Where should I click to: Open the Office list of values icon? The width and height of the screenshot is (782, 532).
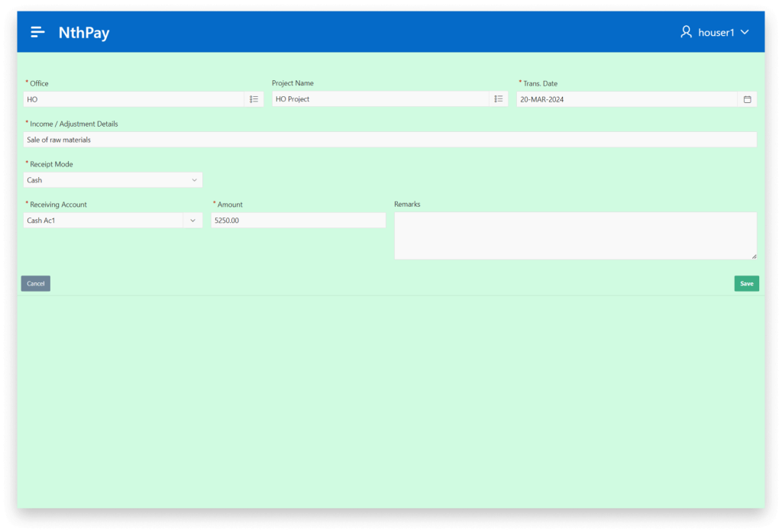click(254, 99)
